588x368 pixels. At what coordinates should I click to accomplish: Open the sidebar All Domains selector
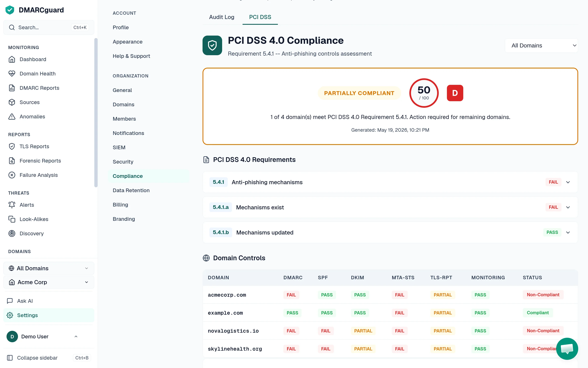coord(49,268)
